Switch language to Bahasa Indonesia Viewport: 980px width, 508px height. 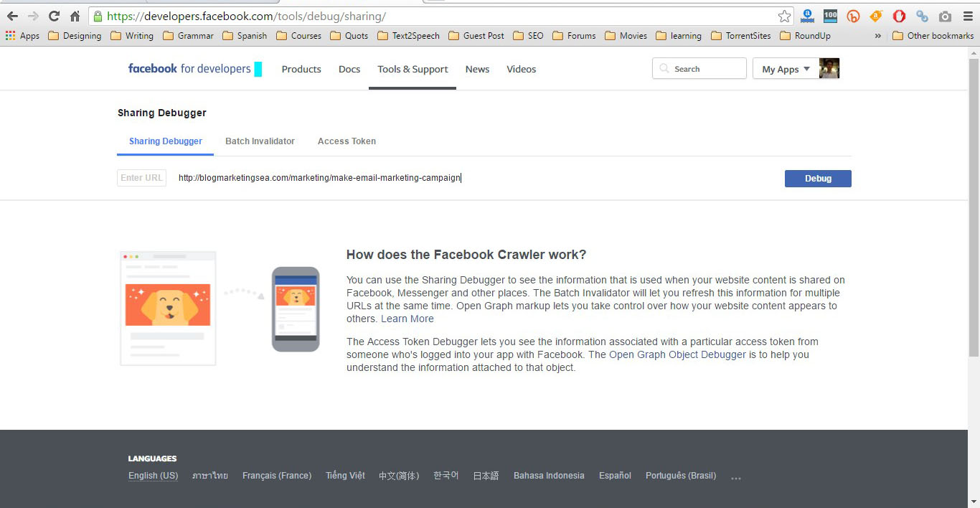(549, 476)
